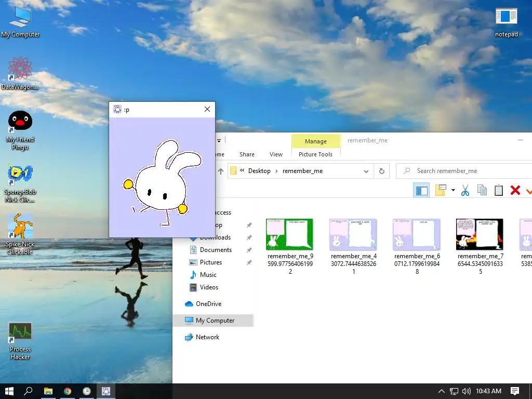This screenshot has width=532, height=399.
Task: Select the remember_me_60712 image thumbnail
Action: 417,234
